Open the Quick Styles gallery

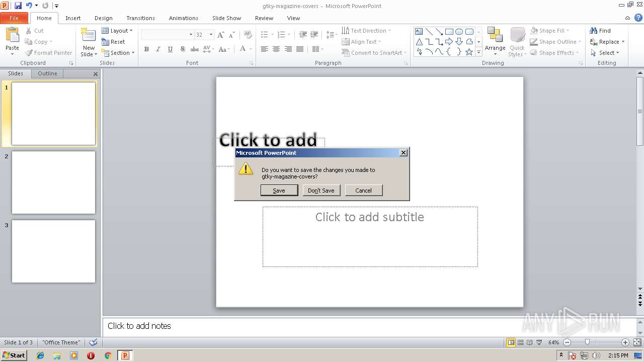pos(517,41)
